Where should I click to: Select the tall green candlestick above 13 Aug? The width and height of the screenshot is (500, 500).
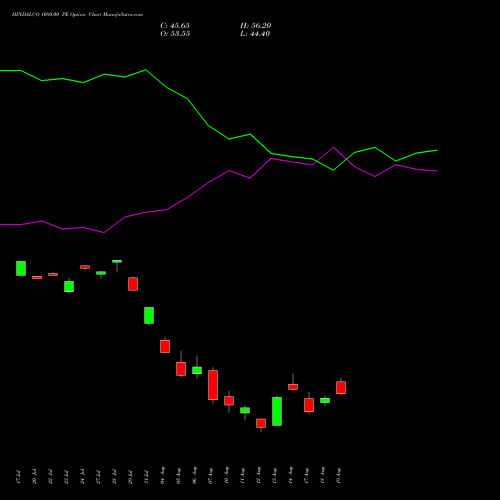pos(277,411)
